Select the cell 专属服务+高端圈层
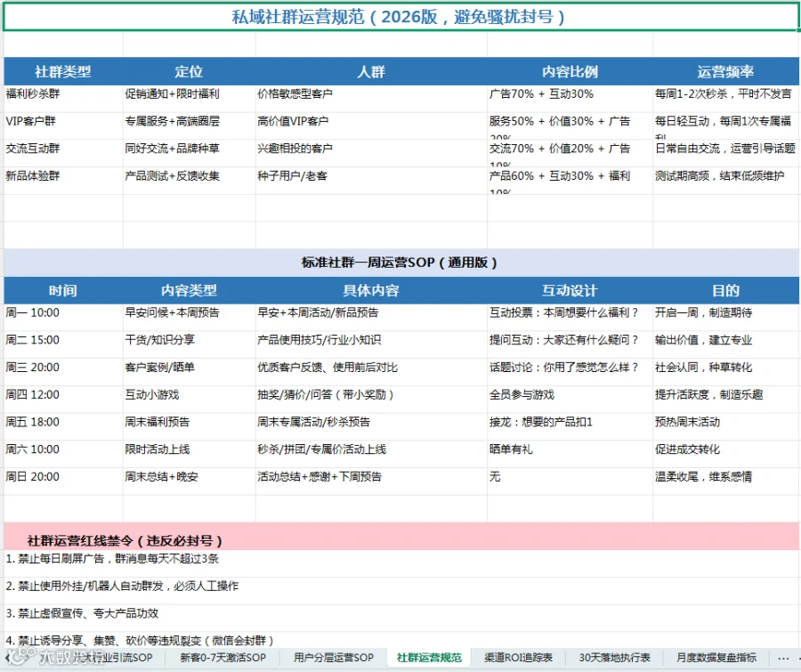The image size is (801, 672). 189,126
